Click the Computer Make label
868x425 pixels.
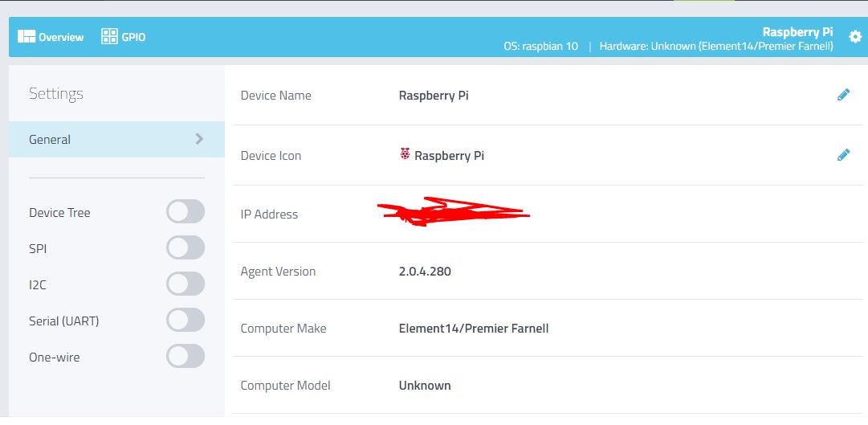283,329
